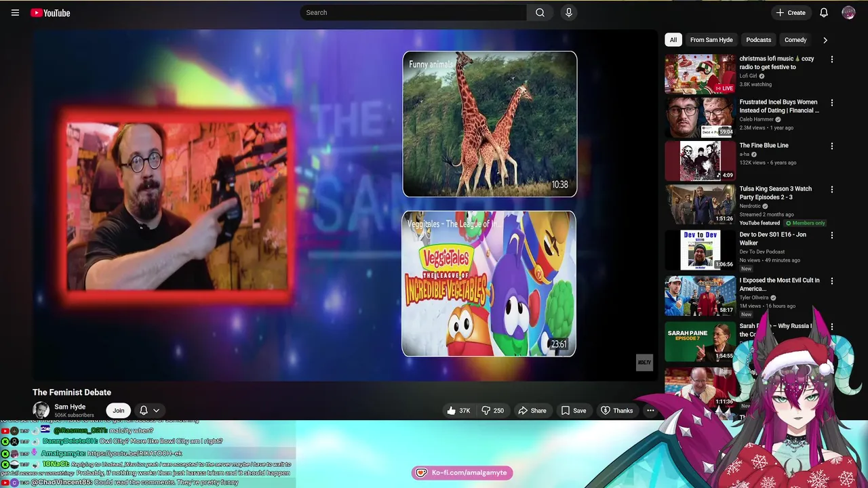868x488 pixels.
Task: Open christmas lofi music title link
Action: pyautogui.click(x=777, y=63)
